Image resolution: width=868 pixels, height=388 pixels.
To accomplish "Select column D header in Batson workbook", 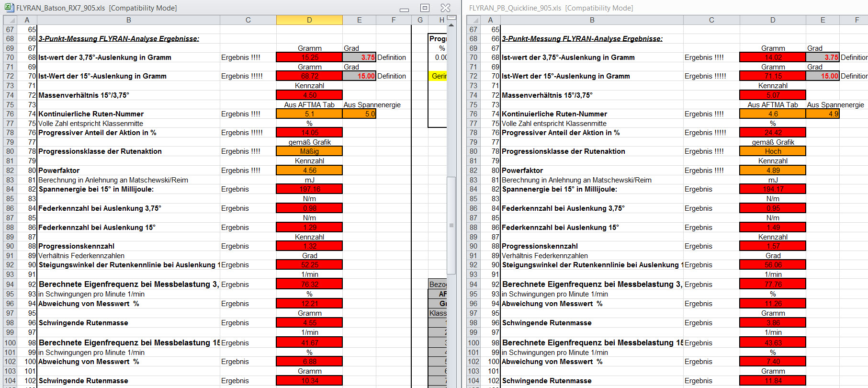I will point(309,20).
